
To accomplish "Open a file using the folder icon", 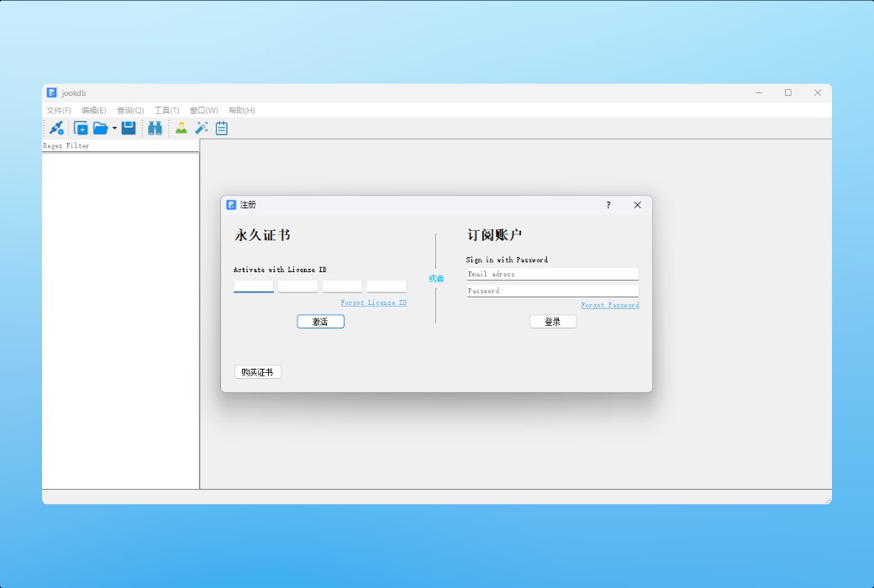I will [102, 128].
